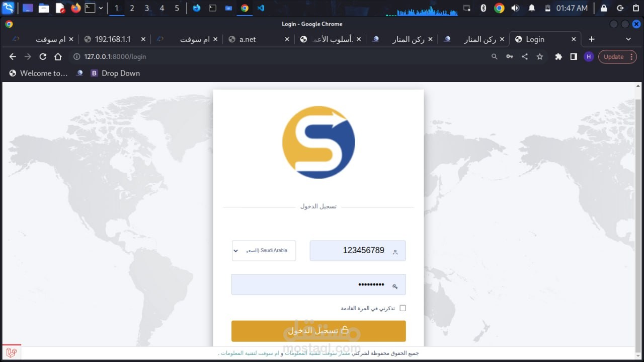Tick the تذكرني في المرة القادمة checkbox

click(403, 308)
